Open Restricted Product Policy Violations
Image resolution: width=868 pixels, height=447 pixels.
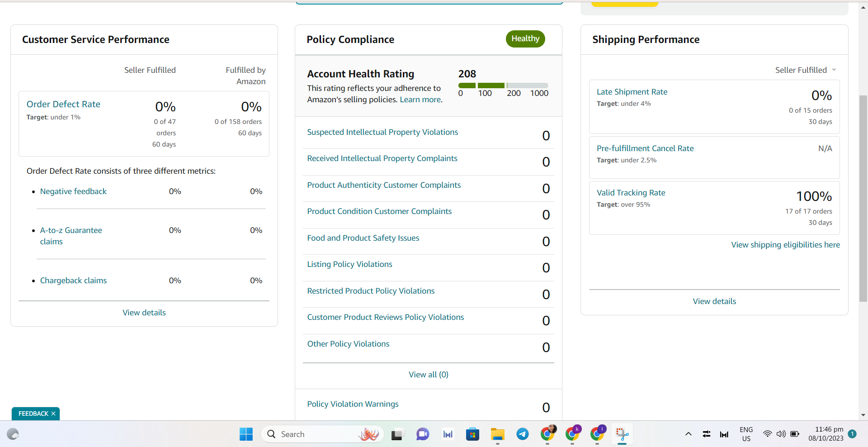[371, 291]
